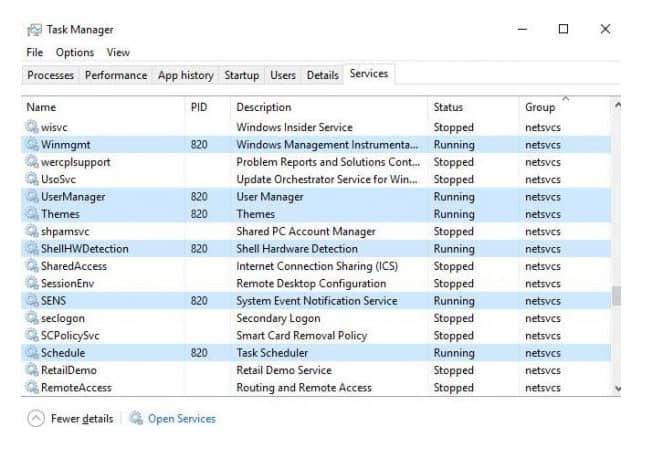Switch to the App history tab
Screen dimensions: 670x459
185,75
